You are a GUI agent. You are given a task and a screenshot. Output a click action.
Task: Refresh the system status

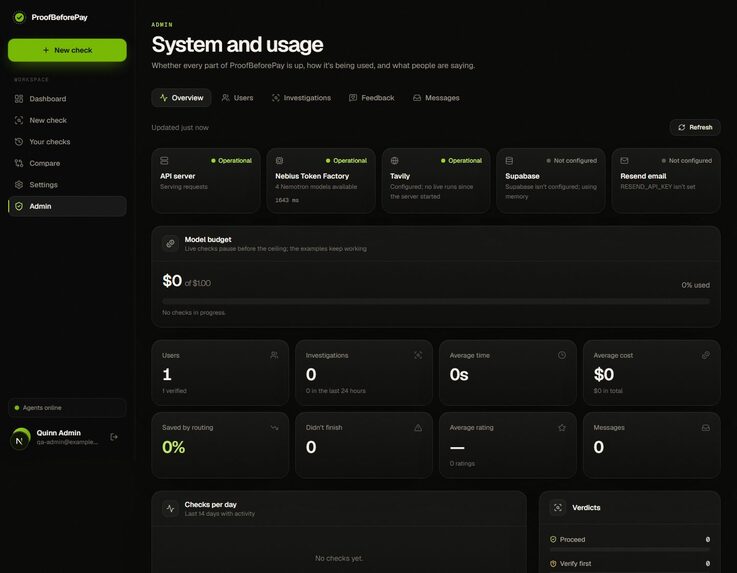click(695, 127)
